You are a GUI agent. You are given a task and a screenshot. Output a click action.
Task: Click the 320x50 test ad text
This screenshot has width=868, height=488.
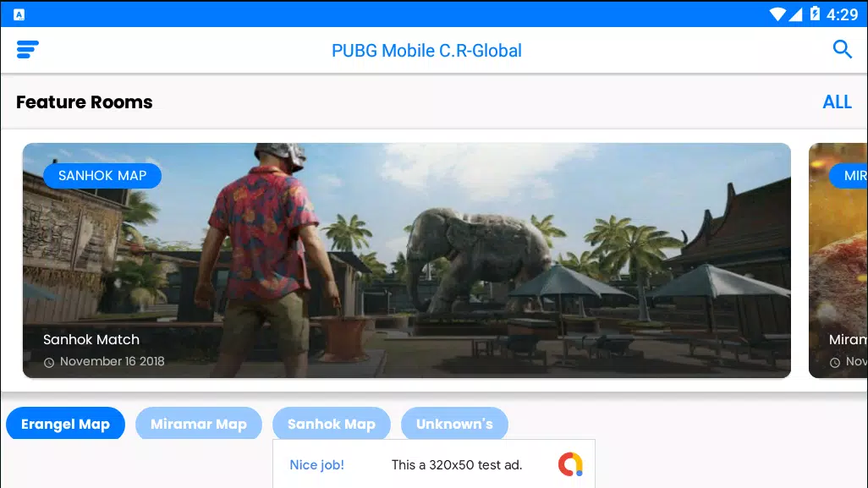[x=457, y=465]
